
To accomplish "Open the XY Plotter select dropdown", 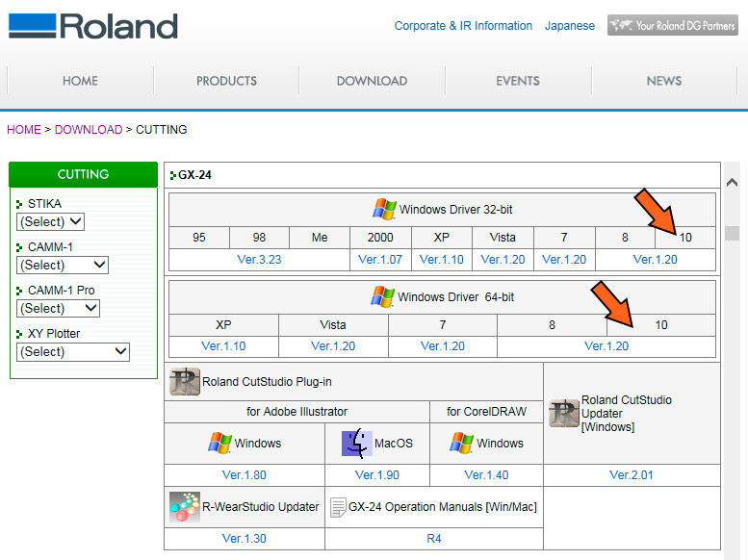I will pos(73,351).
